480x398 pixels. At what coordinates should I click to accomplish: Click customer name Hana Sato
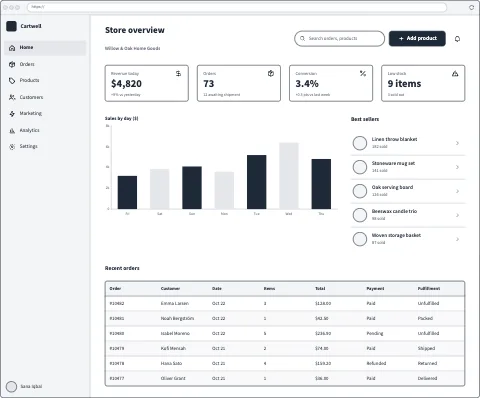click(x=171, y=364)
